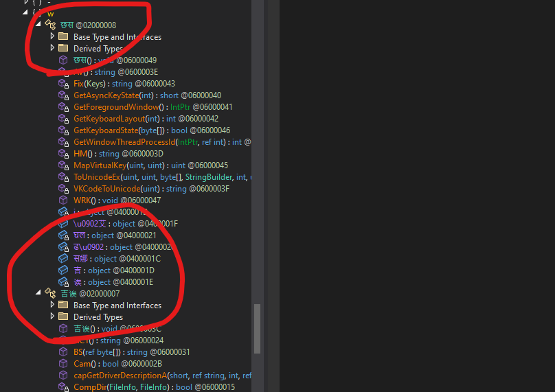Click the method icon beside BS(ref byte[])
Screen dimensions: 555x392
coord(63,352)
